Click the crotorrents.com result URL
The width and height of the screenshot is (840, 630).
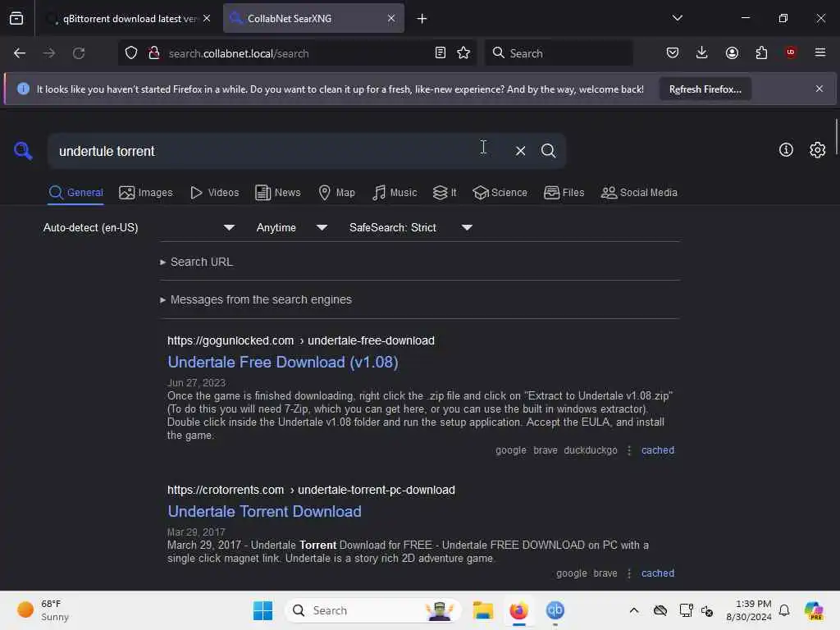coord(311,491)
